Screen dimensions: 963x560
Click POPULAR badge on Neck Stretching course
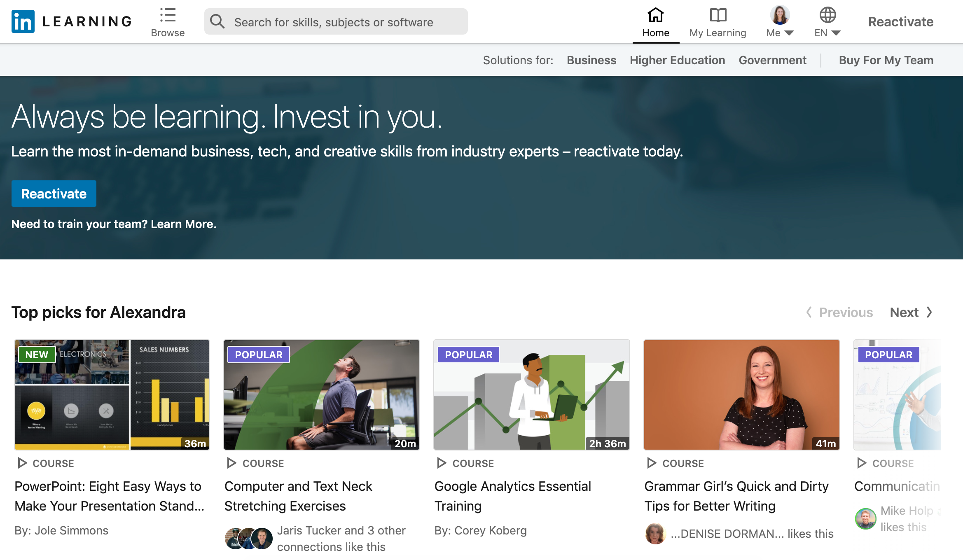click(259, 355)
